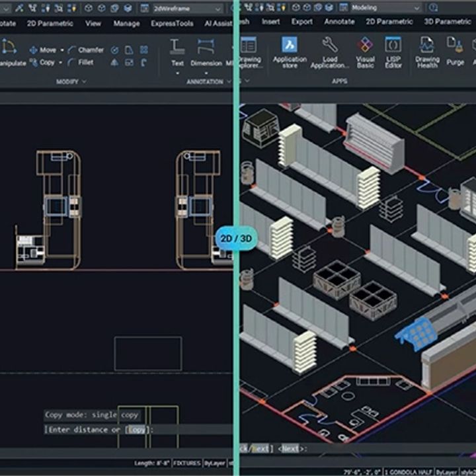Click the ByLayer field in the left status bar
The image size is (476, 476).
(214, 463)
